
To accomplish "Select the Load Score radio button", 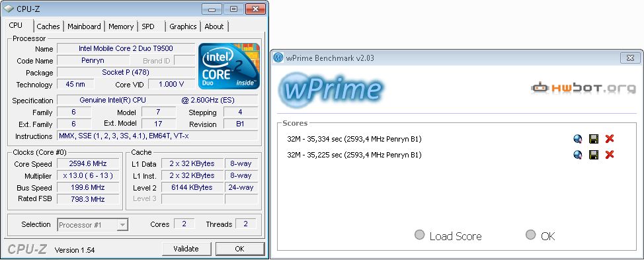I will pyautogui.click(x=419, y=235).
